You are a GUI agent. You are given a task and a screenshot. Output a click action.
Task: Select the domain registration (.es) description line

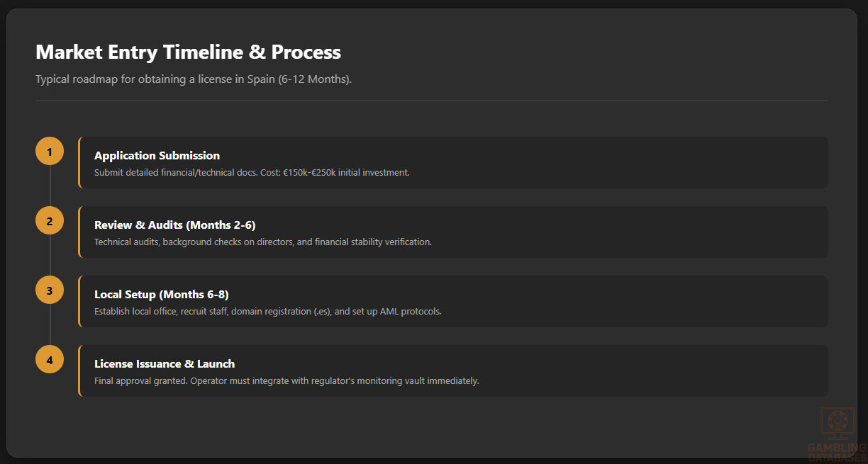pyautogui.click(x=267, y=312)
